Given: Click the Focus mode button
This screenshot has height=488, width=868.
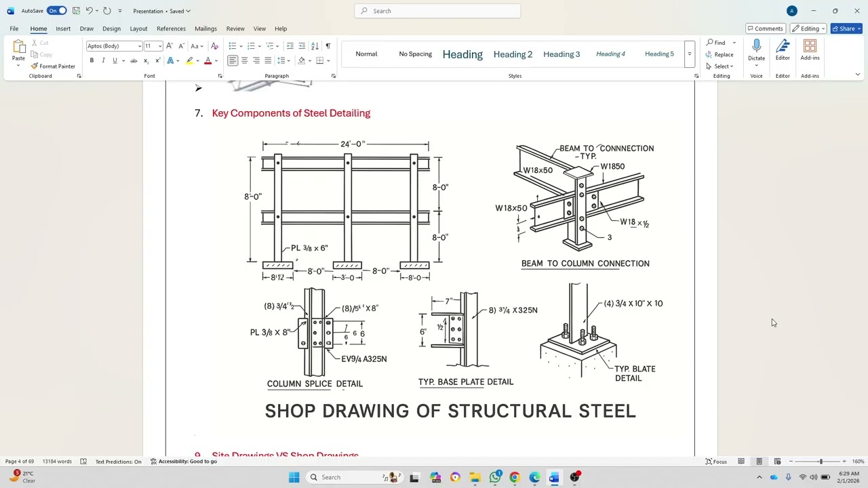Looking at the screenshot, I should [716, 462].
